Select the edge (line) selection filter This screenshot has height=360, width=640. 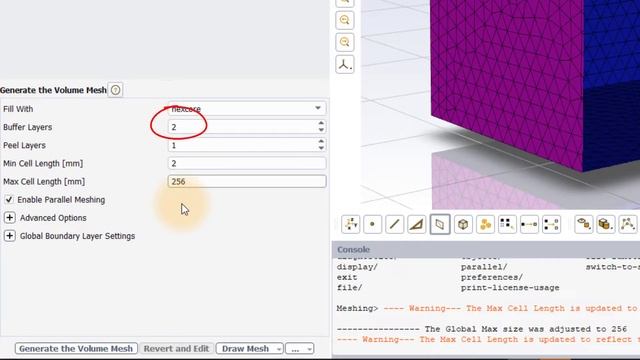point(394,224)
